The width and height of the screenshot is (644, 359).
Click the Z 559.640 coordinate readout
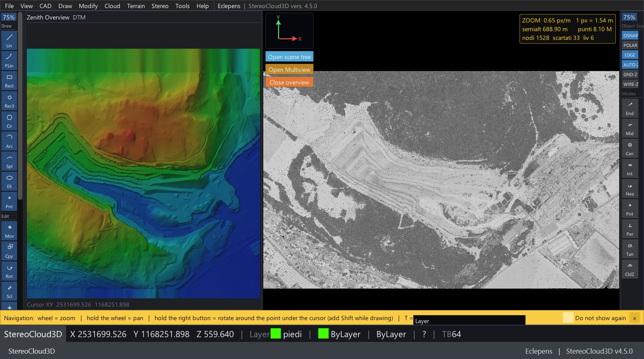click(x=215, y=334)
